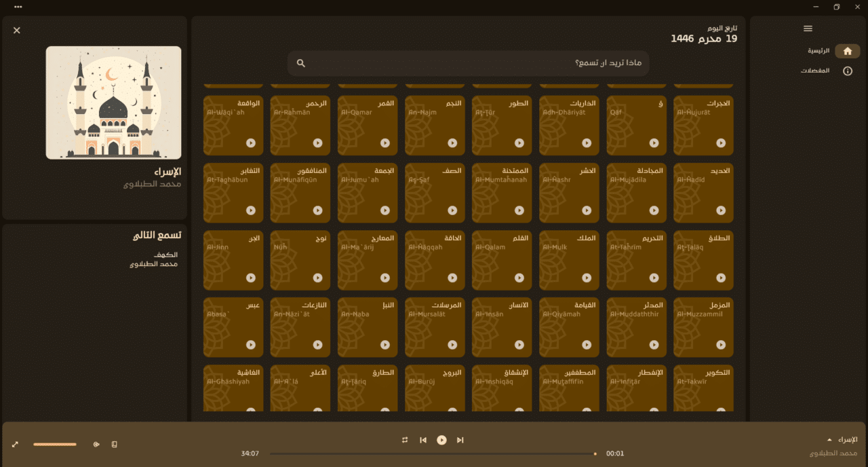
Task: Play surah Aṣ-Ṣaf
Action: [452, 210]
